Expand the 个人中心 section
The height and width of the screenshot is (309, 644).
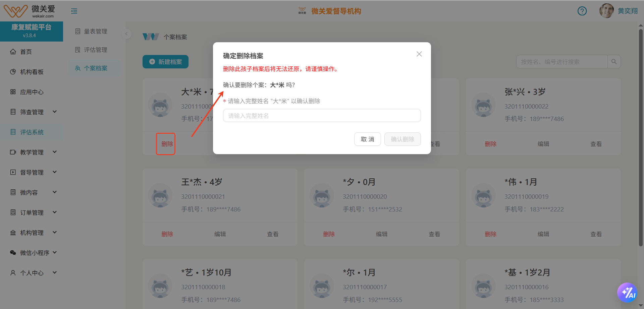pyautogui.click(x=54, y=272)
